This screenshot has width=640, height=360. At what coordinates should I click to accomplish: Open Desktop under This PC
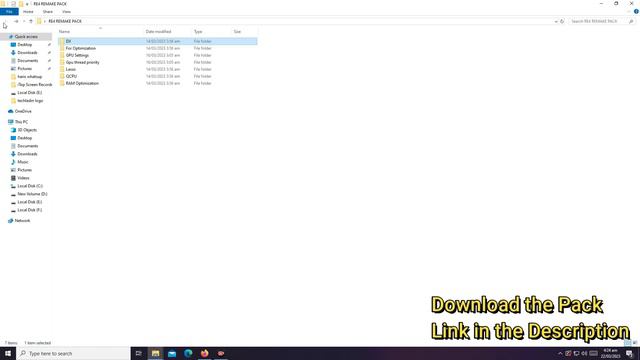tap(24, 138)
